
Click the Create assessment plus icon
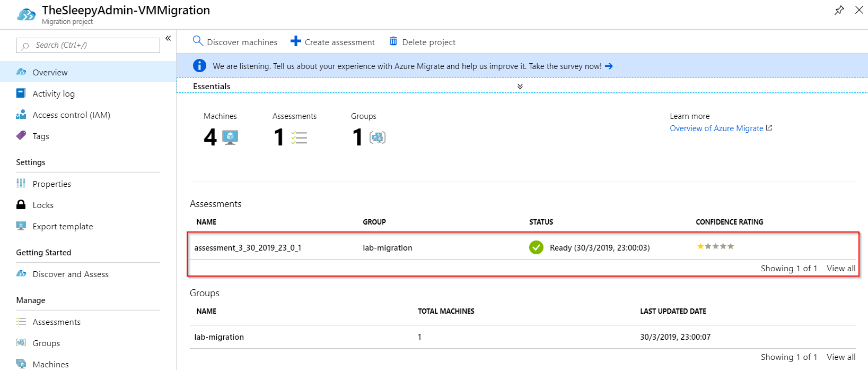296,41
